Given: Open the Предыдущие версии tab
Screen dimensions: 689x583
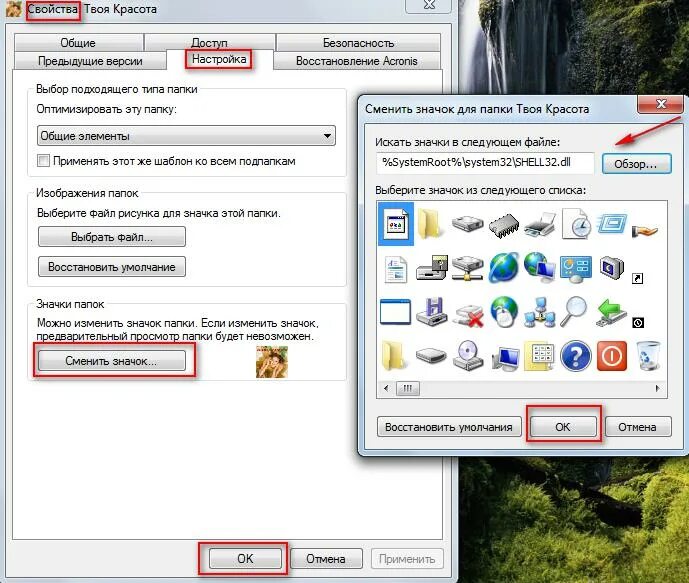Looking at the screenshot, I should click(x=90, y=61).
